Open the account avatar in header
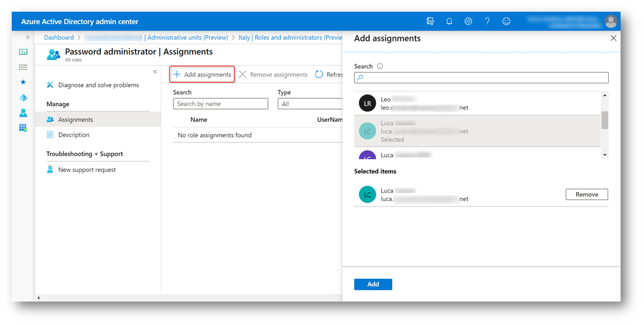Screen dimensions: 644x325 tap(611, 21)
